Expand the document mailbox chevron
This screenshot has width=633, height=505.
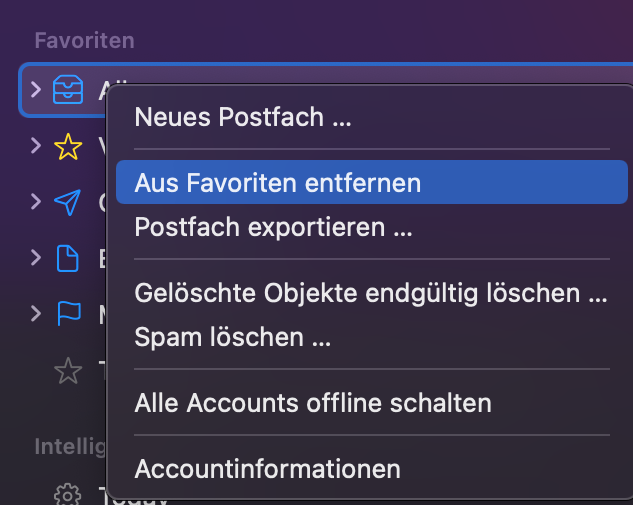36,260
